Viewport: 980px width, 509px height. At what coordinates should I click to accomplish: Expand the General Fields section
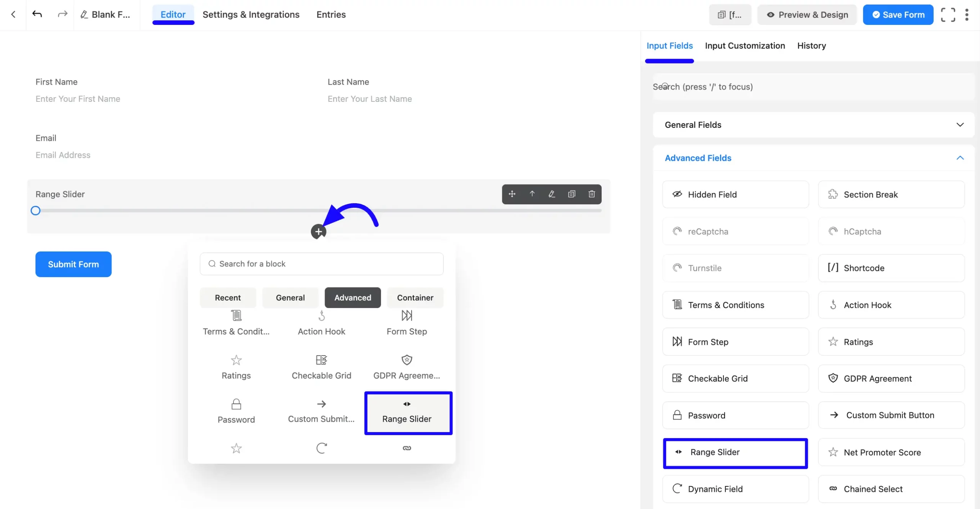(813, 125)
